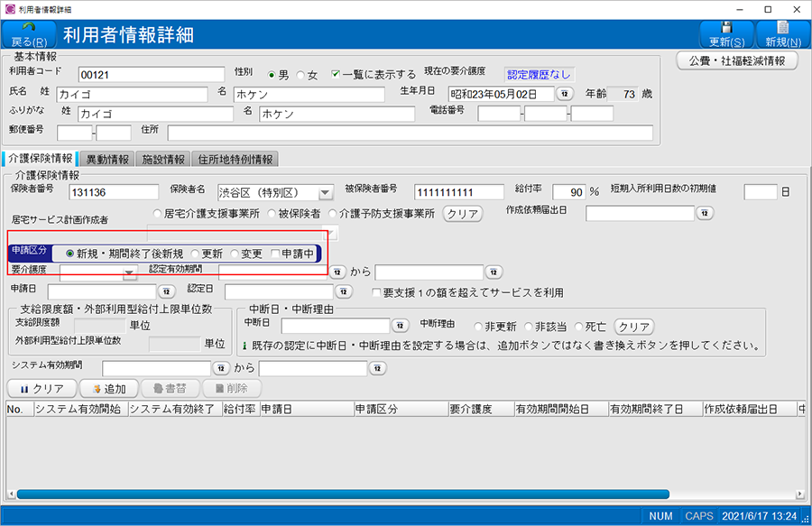The image size is (812, 526).
Task: Click the 公費・社福軽減情報 button
Action: pos(737,61)
